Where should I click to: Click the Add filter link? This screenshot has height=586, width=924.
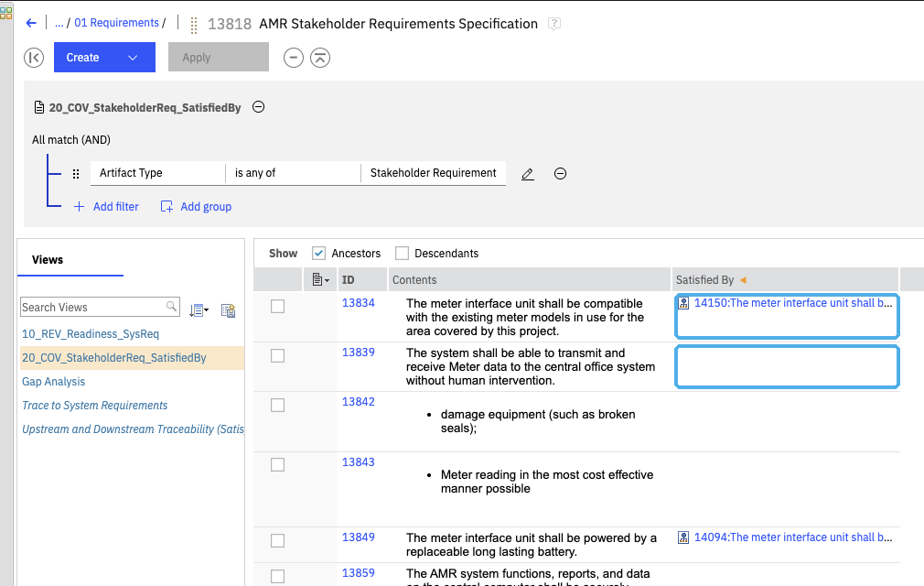pyautogui.click(x=106, y=207)
